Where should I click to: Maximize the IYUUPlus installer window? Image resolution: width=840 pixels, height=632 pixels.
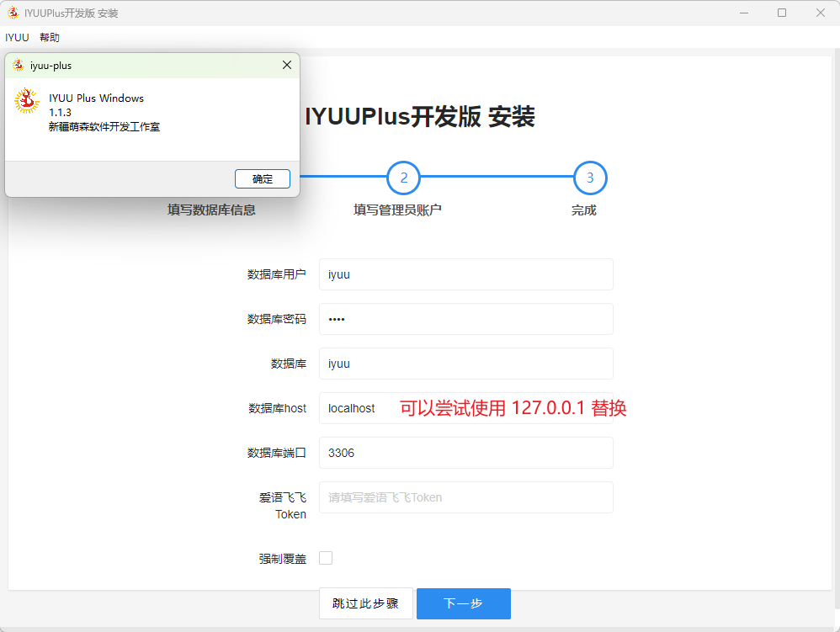click(782, 13)
